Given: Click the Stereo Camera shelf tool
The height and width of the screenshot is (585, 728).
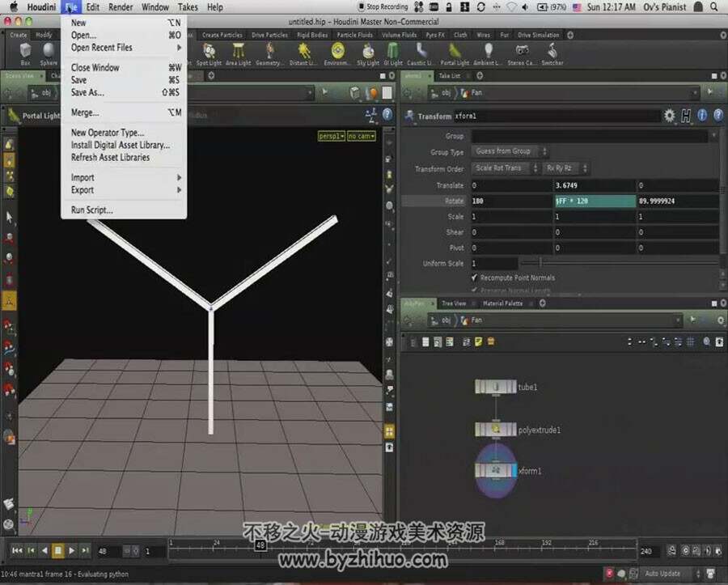Looking at the screenshot, I should [522, 54].
